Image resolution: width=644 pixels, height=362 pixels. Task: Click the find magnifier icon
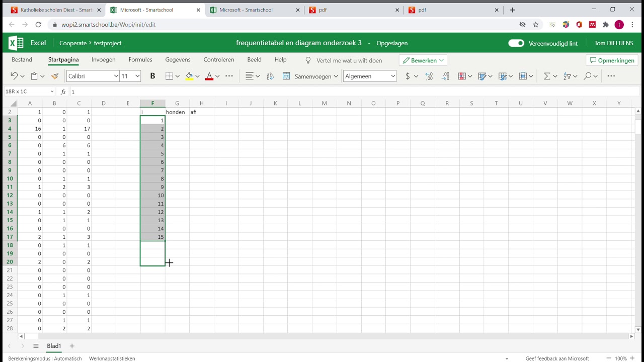[x=587, y=76]
